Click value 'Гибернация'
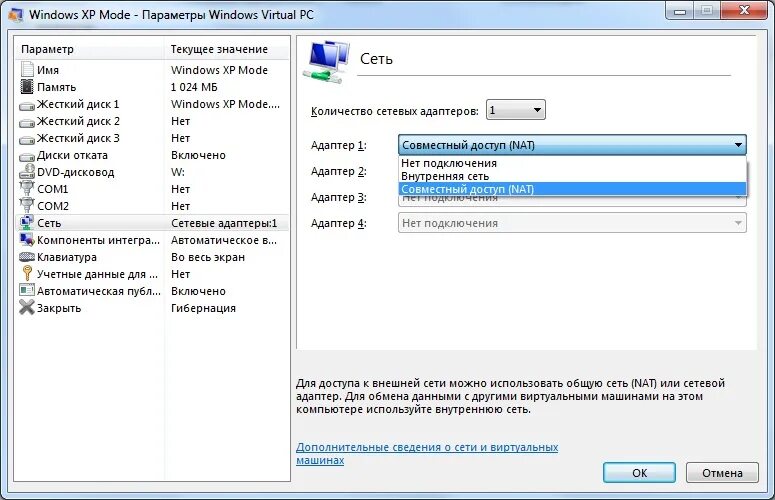Image resolution: width=775 pixels, height=500 pixels. (x=204, y=308)
